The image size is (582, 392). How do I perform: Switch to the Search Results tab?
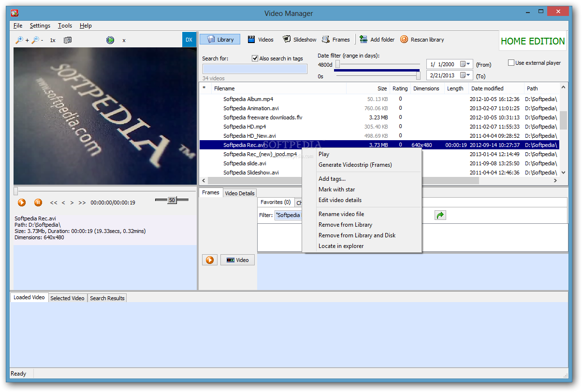pyautogui.click(x=107, y=298)
